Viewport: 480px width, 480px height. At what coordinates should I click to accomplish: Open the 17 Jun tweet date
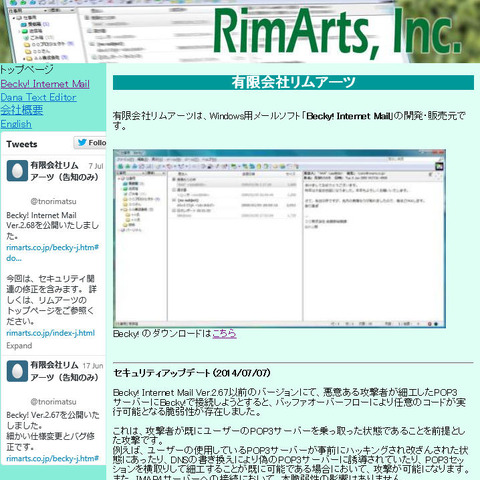(93, 366)
